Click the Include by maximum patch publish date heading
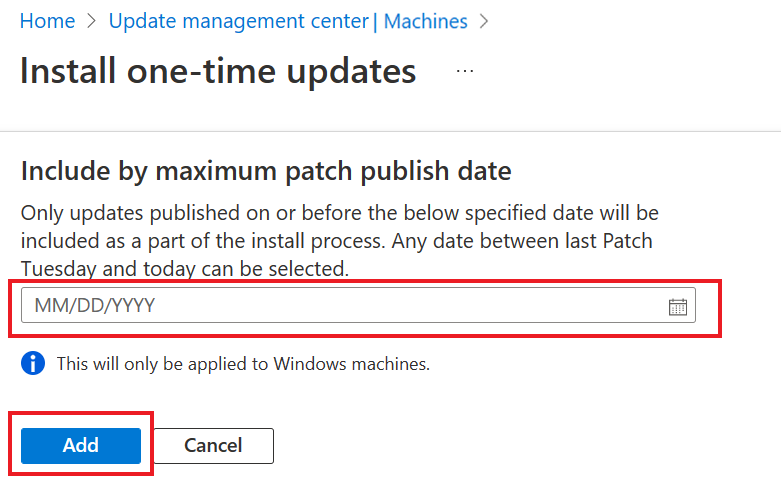The image size is (781, 484). (266, 171)
